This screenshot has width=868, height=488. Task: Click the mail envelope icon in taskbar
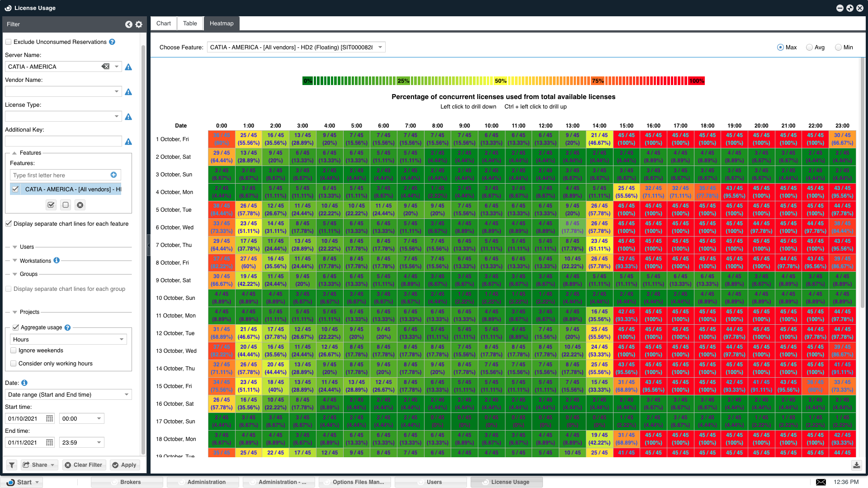tap(821, 482)
